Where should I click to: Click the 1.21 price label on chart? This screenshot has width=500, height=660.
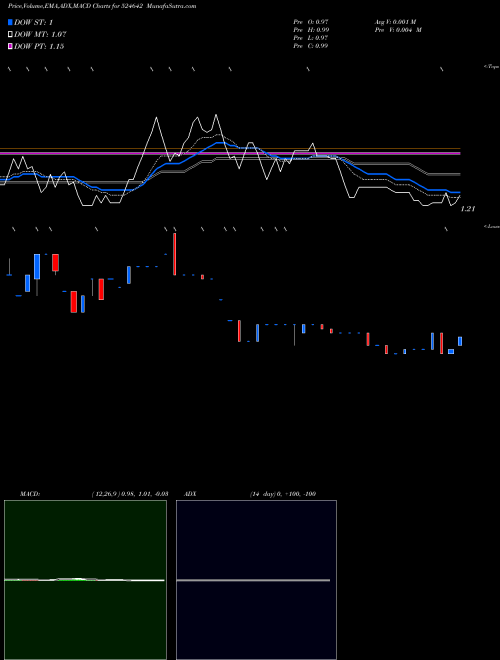468,209
